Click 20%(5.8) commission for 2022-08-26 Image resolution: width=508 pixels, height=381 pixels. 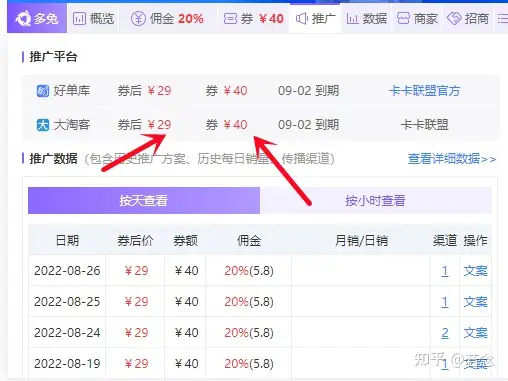pyautogui.click(x=249, y=271)
